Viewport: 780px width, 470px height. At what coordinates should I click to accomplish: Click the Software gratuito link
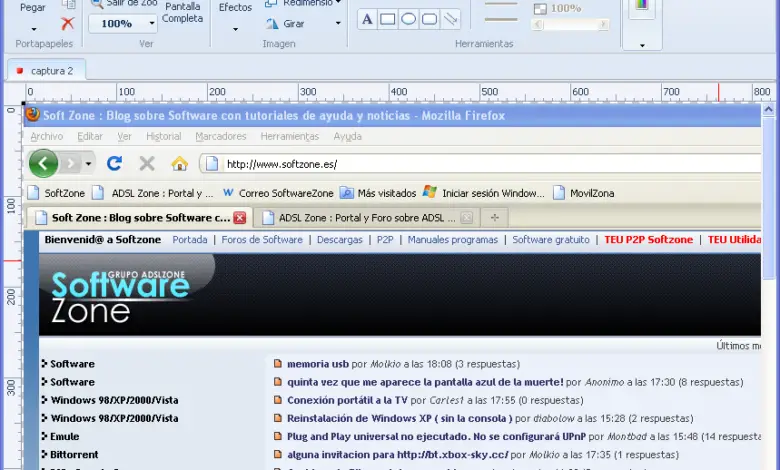pyautogui.click(x=551, y=240)
